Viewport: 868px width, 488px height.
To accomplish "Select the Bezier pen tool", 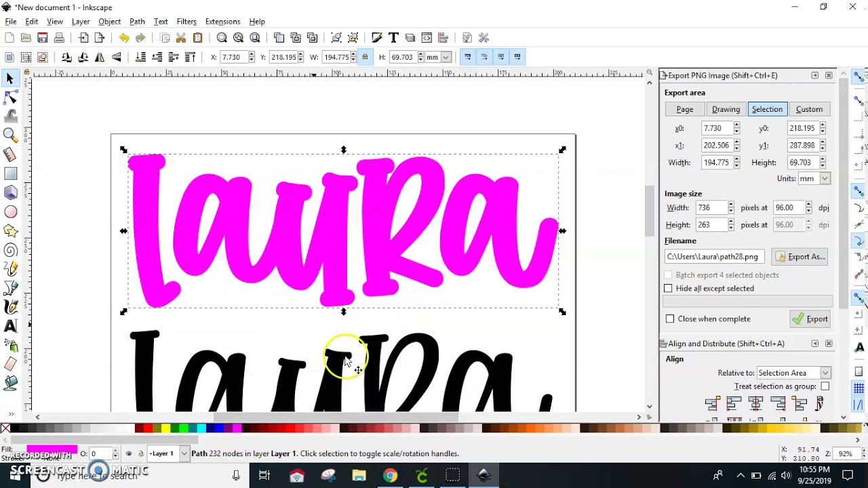I will point(10,288).
